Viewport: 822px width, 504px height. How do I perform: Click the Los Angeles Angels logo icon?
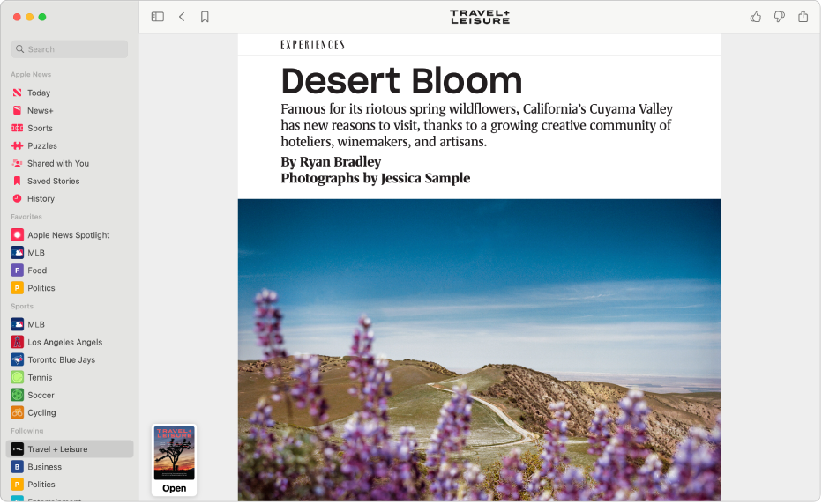pos(18,342)
